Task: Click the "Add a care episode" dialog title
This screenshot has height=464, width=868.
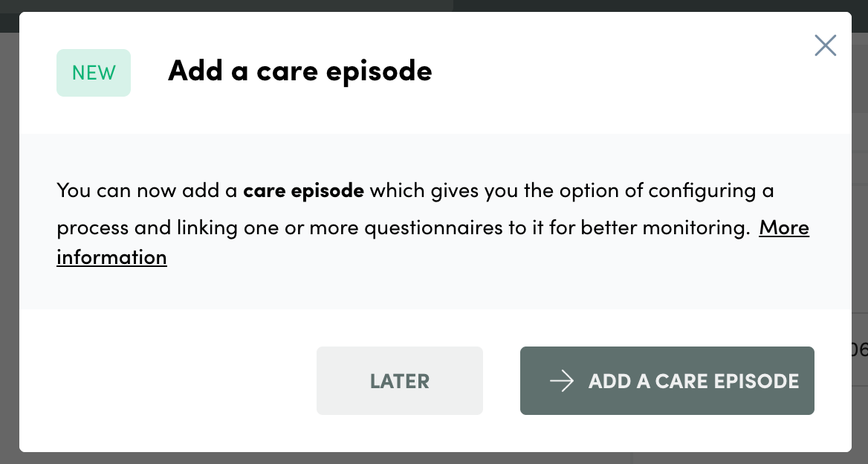Action: tap(299, 71)
